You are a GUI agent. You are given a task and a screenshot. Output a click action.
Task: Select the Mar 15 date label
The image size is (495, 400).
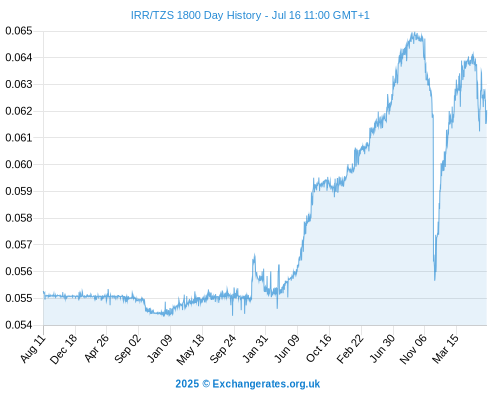pos(446,349)
